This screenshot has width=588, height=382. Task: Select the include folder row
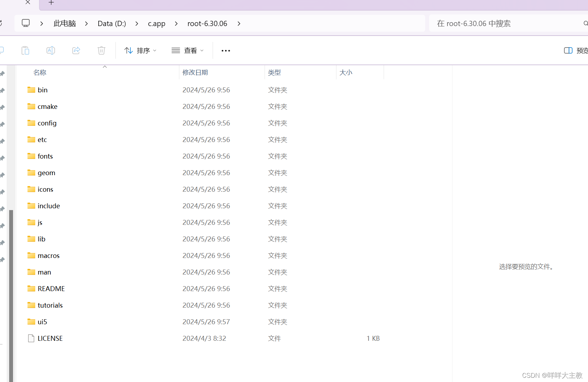coord(49,205)
